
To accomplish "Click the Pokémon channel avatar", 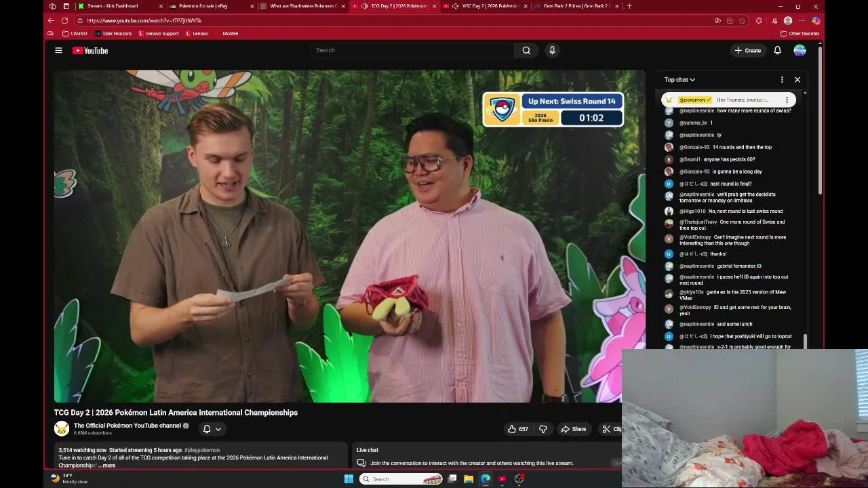I will tap(62, 428).
